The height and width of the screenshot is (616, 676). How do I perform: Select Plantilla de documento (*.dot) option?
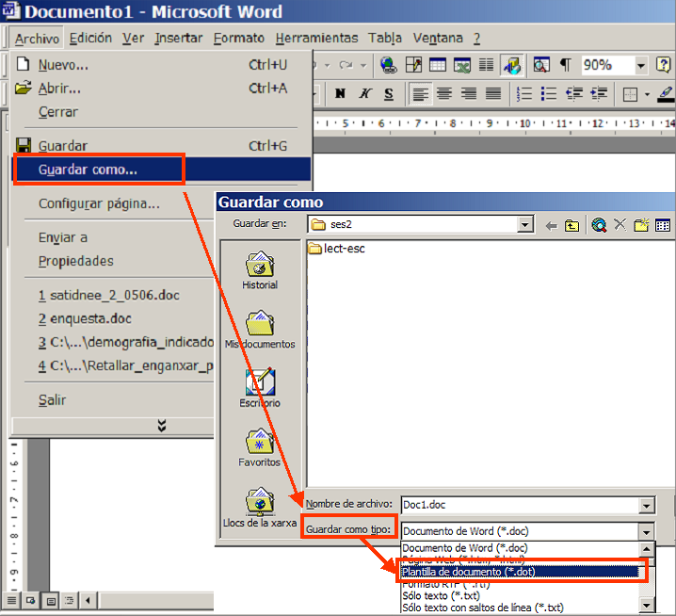pyautogui.click(x=520, y=572)
